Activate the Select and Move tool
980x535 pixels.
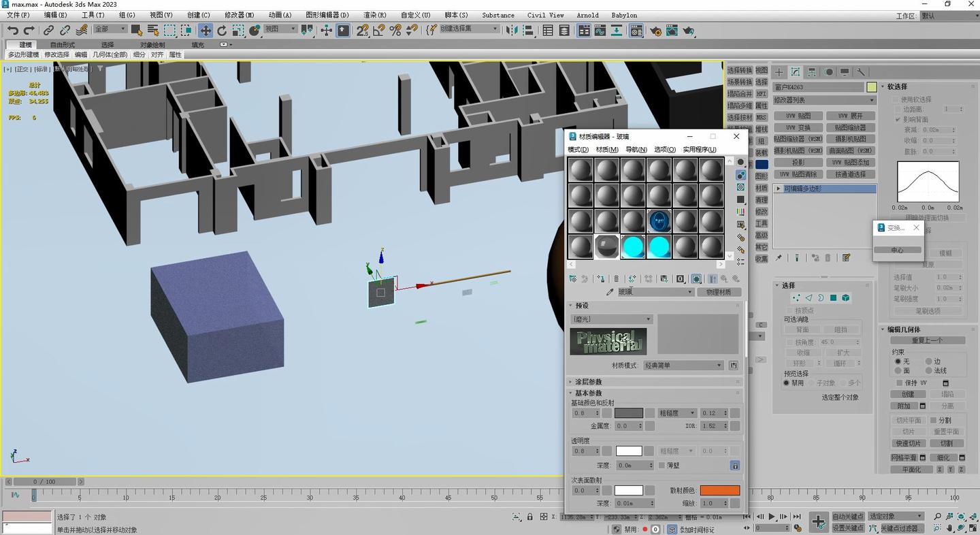(205, 30)
